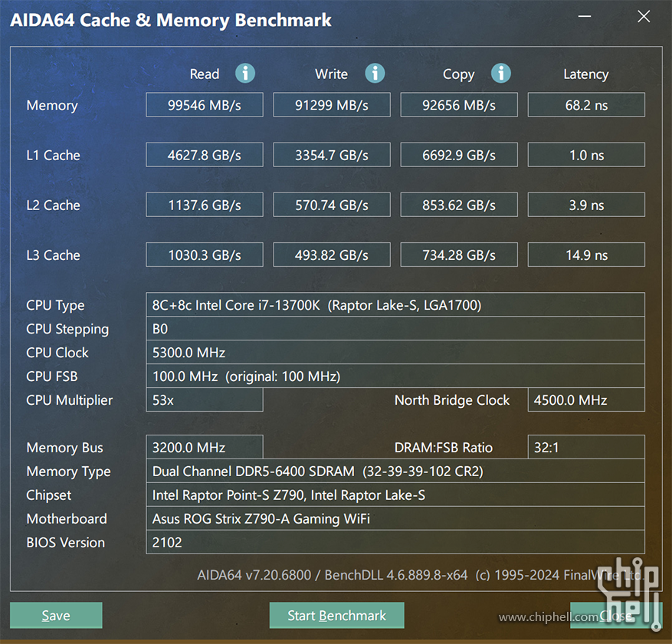The height and width of the screenshot is (644, 672).
Task: Select L1 Cache latency 1.0 ns
Action: (586, 155)
